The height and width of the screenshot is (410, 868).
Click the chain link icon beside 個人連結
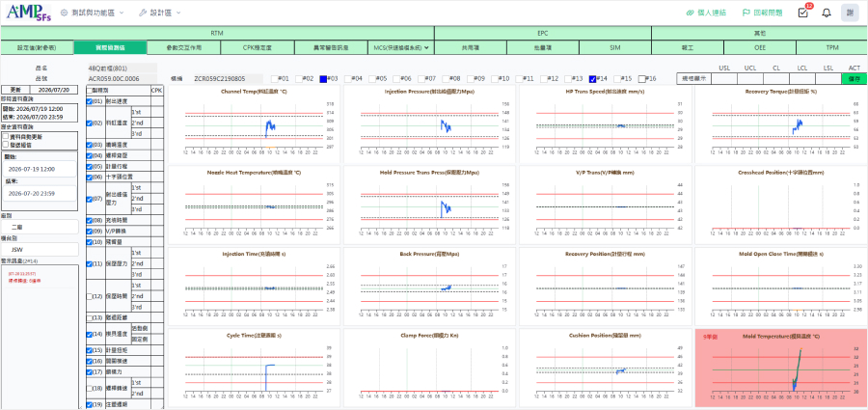point(690,13)
